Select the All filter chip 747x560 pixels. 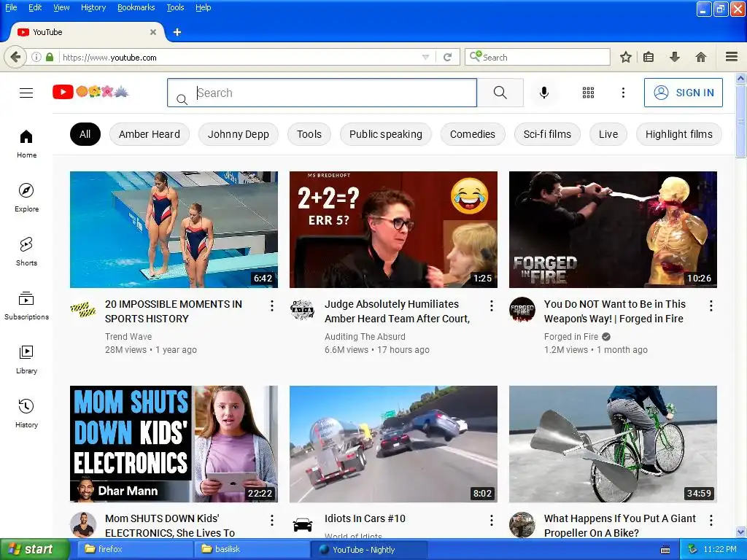tap(85, 134)
